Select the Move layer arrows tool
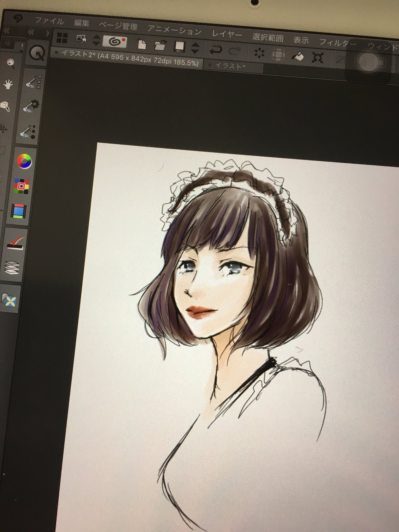 coord(4,129)
